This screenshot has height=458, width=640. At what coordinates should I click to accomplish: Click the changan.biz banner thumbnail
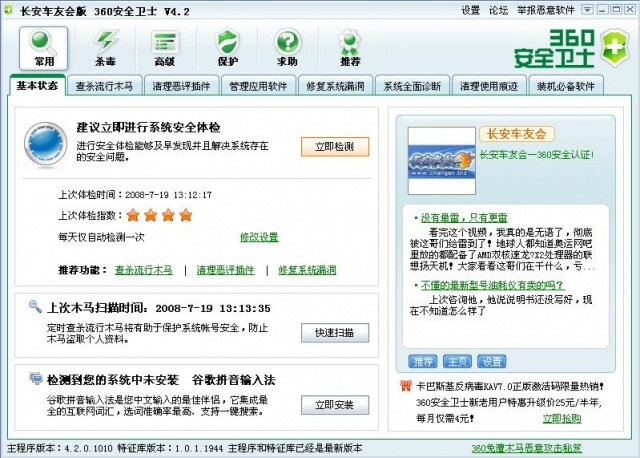click(x=442, y=160)
